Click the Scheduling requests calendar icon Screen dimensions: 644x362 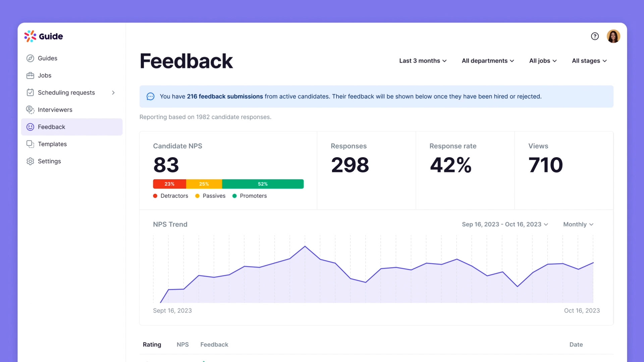(x=30, y=93)
